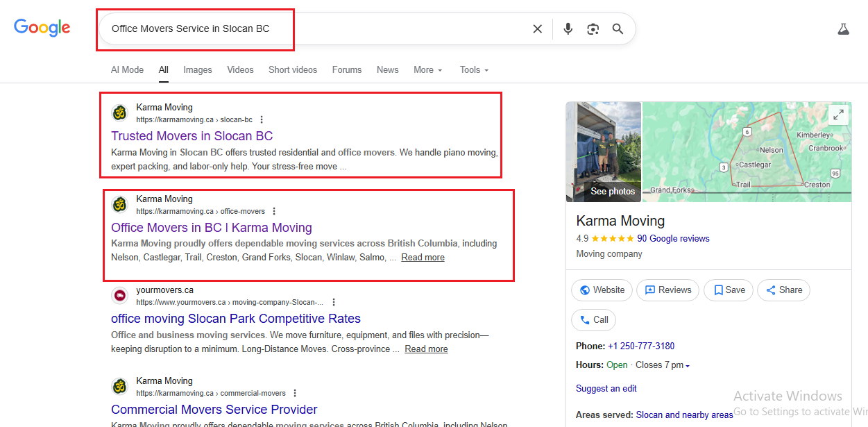Open the Tools dropdown

click(474, 70)
